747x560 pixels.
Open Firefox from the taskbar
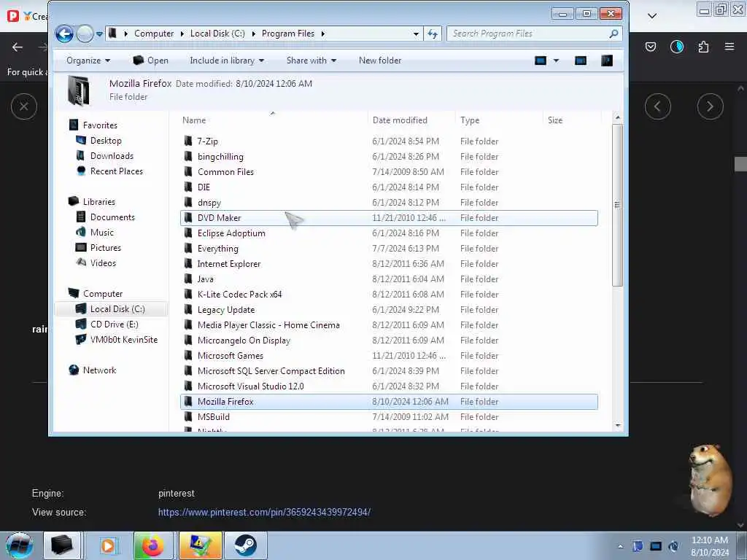[x=153, y=545]
